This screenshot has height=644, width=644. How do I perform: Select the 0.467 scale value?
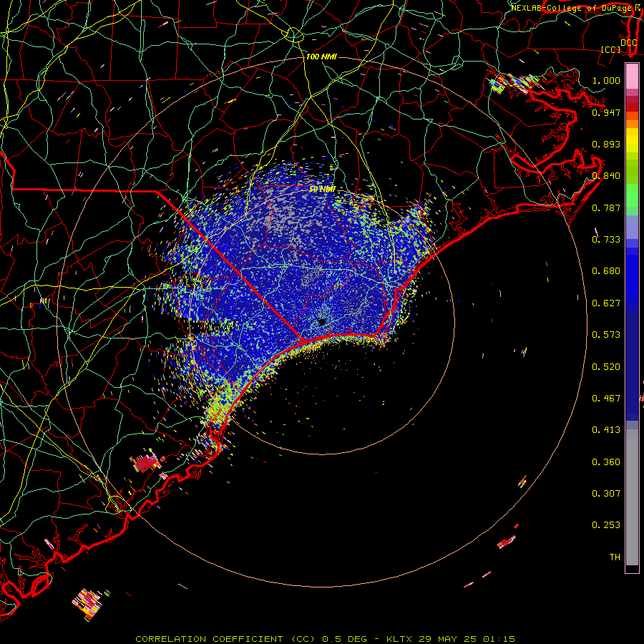click(606, 399)
